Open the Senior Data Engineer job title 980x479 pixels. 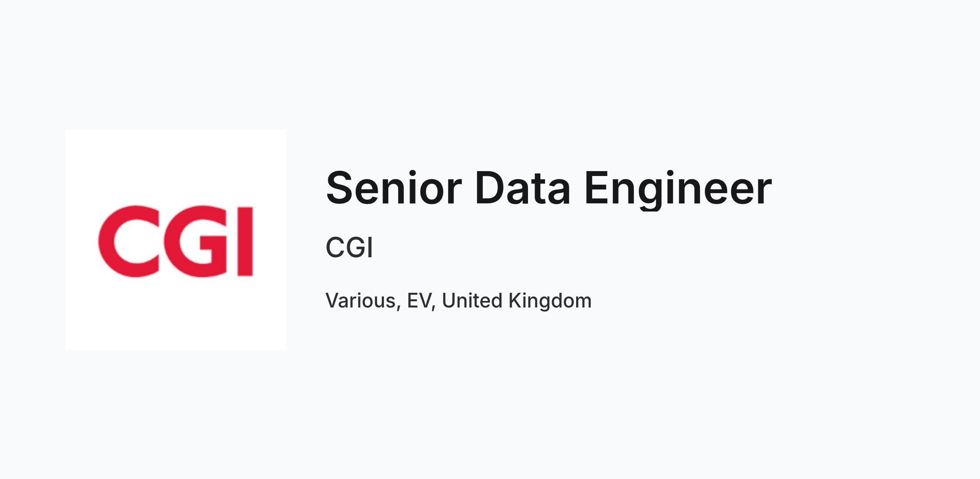549,189
